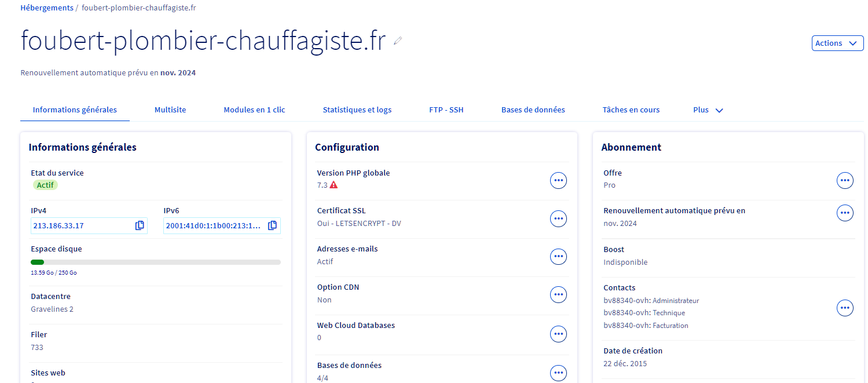Viewport: 868px width, 383px height.
Task: Open the FTP - SSH tab
Action: 446,110
